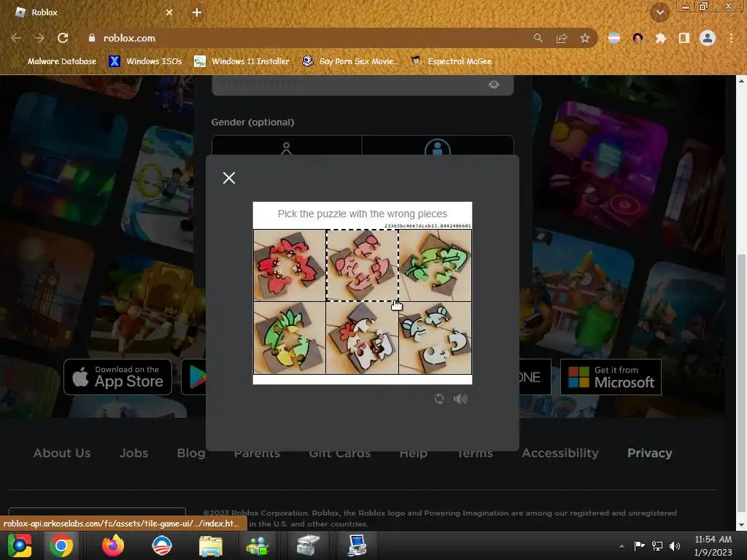The image size is (747, 560).
Task: Select the male gender option
Action: tap(438, 146)
